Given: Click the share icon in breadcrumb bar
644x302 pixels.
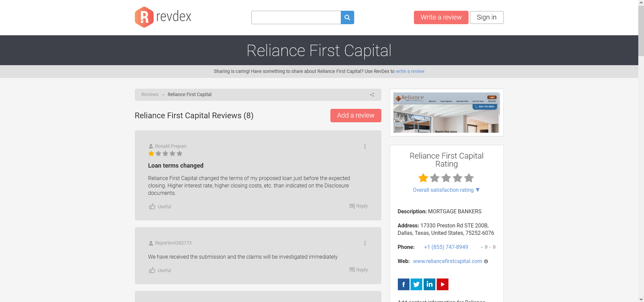Looking at the screenshot, I should coord(372,95).
